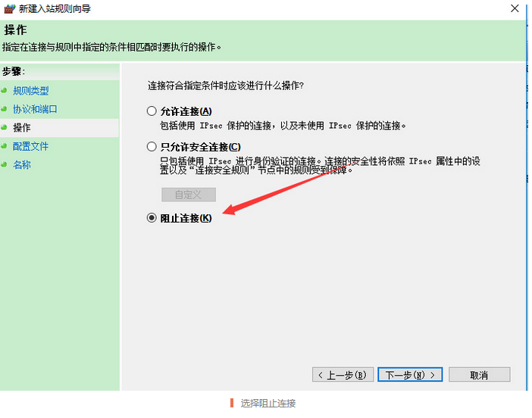Click green bullet beside 配置文件
The height and width of the screenshot is (418, 532).
click(4, 146)
